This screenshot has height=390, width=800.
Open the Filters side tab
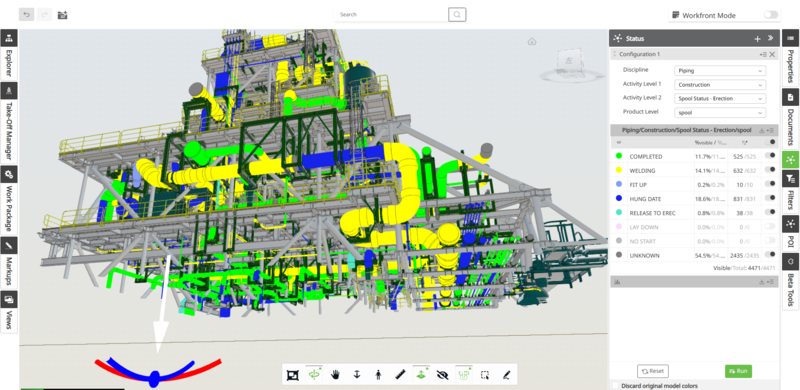(790, 191)
